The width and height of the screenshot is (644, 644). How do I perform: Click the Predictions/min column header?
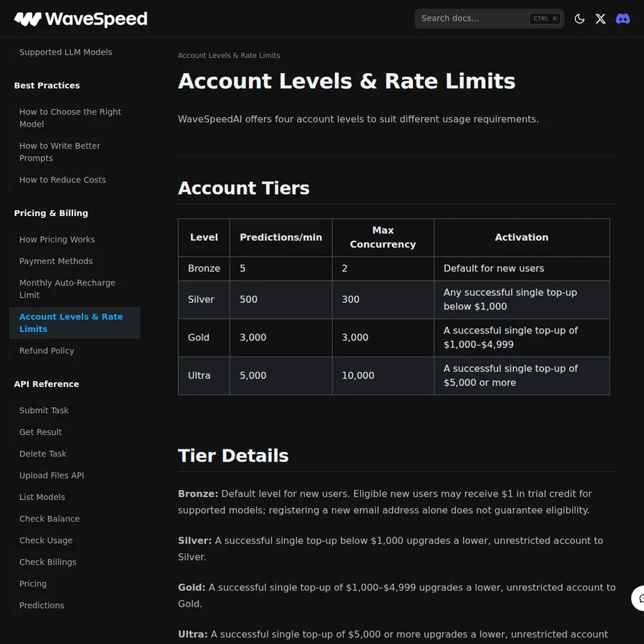click(281, 238)
